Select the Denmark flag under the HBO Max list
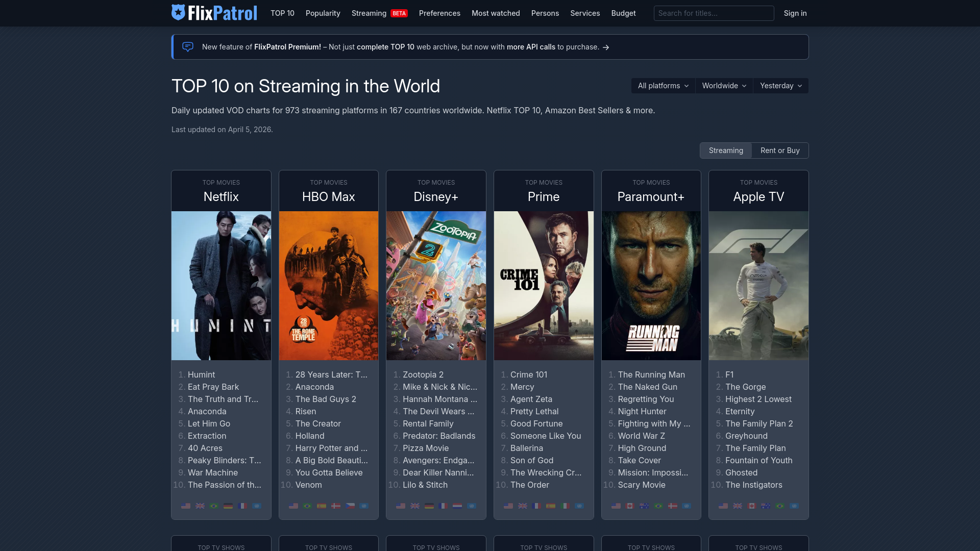This screenshot has height=551, width=980. pyautogui.click(x=336, y=506)
